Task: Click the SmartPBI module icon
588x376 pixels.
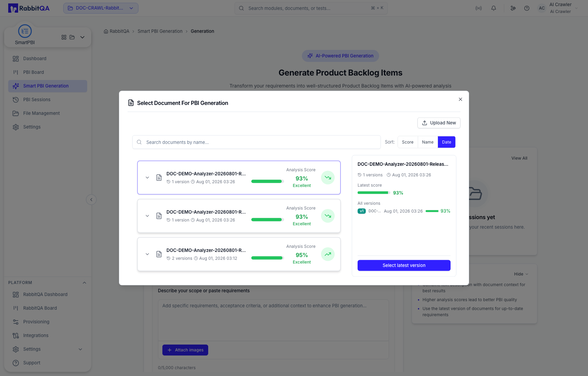Action: click(x=25, y=31)
